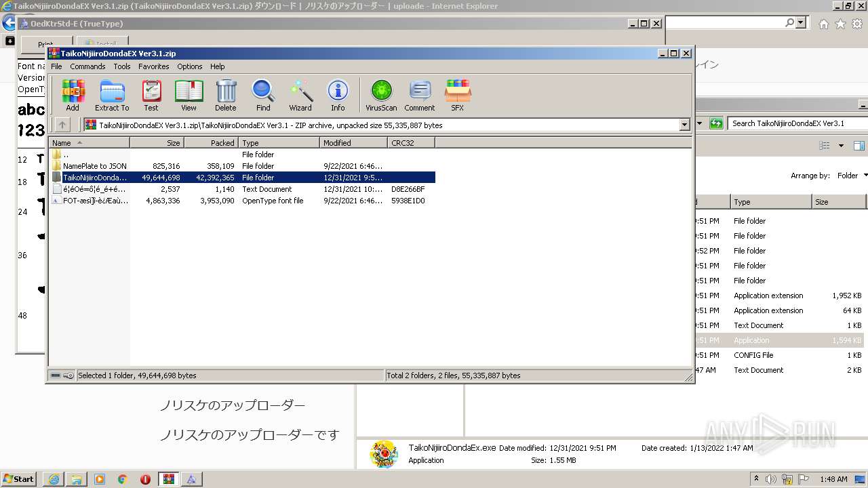The width and height of the screenshot is (868, 488).
Task: Click the Delete trash can icon
Action: (x=226, y=95)
